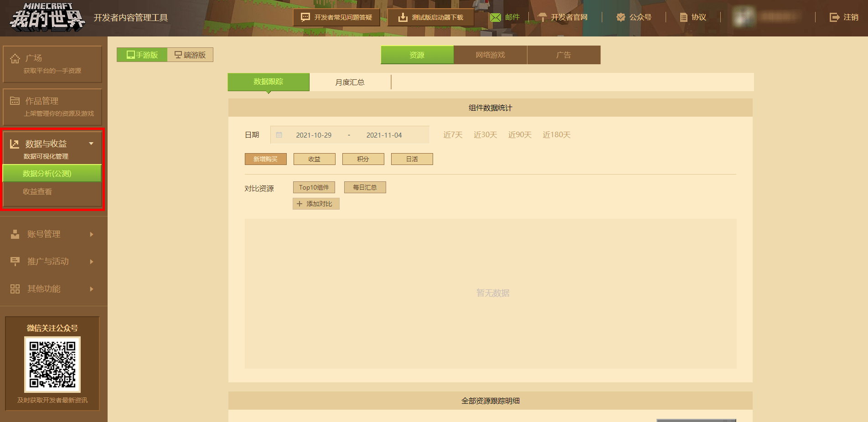Open the 网络游戏 top tab
The width and height of the screenshot is (868, 422).
coord(491,55)
